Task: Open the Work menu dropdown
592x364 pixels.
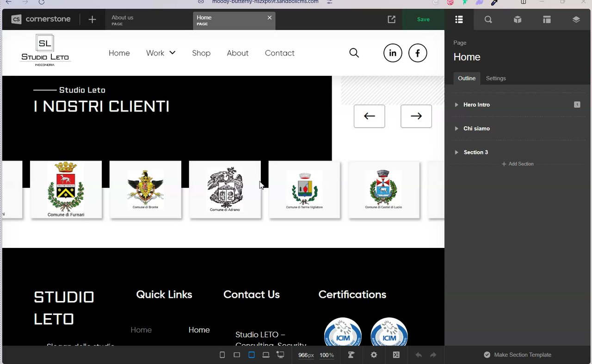Action: (161, 53)
